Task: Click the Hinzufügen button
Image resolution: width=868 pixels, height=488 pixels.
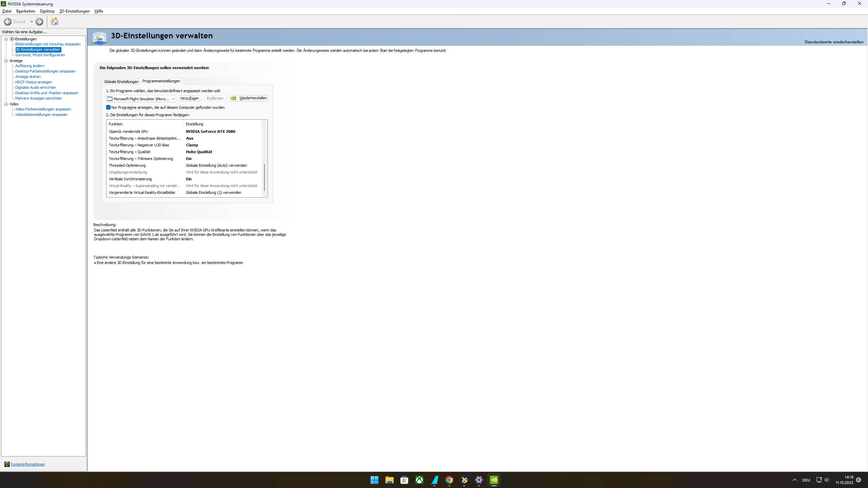Action: click(190, 98)
